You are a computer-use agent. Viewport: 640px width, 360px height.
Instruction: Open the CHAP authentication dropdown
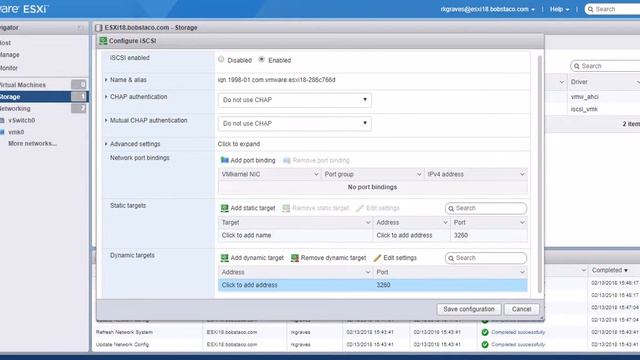pos(295,100)
